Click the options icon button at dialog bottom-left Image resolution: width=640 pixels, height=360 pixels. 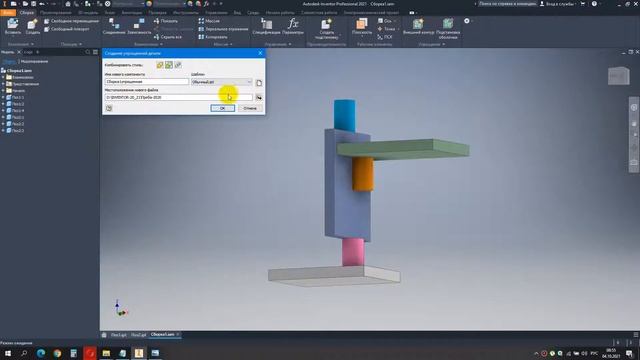(x=109, y=108)
